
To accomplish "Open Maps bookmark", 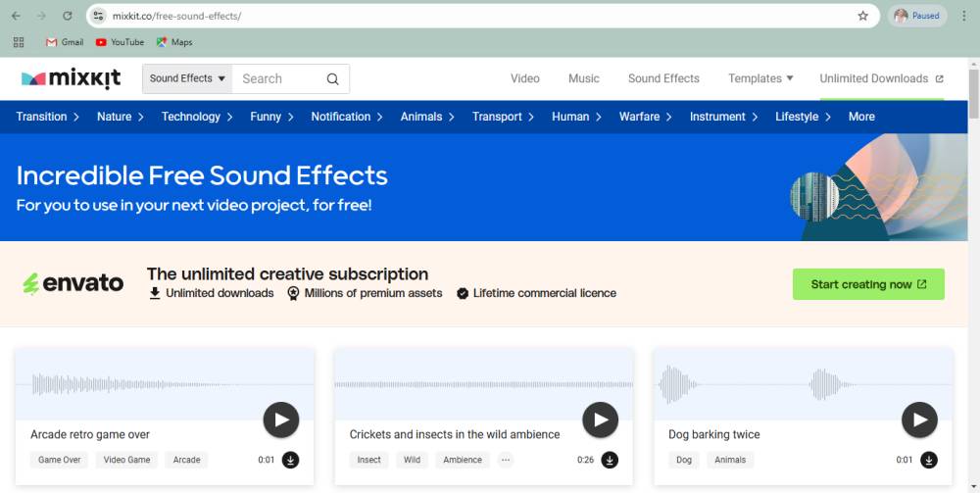I will [x=174, y=42].
